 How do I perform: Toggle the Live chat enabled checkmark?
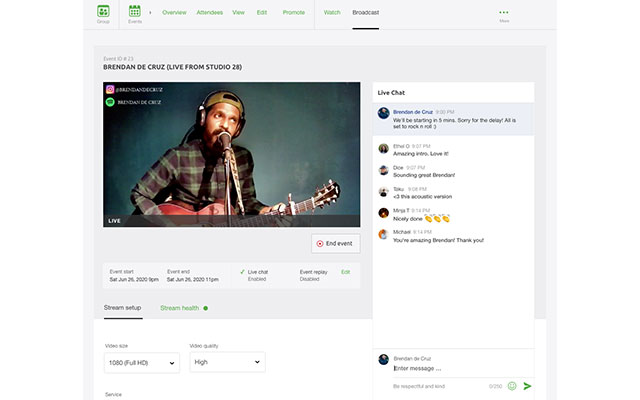(x=242, y=271)
